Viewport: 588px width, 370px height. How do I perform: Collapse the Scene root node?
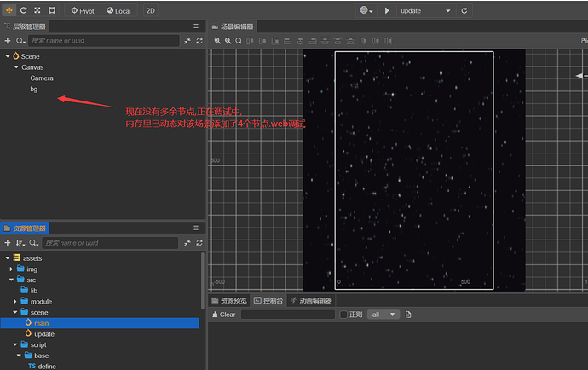[8, 56]
